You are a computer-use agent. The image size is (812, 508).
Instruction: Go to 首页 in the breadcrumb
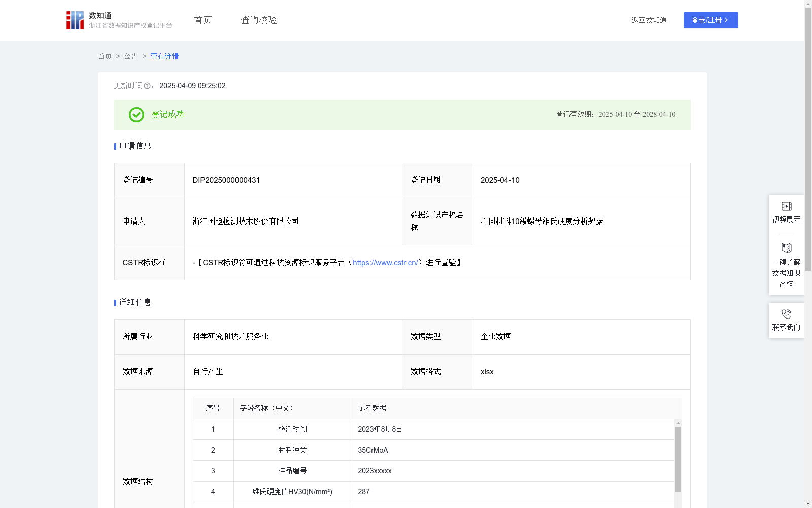(105, 56)
